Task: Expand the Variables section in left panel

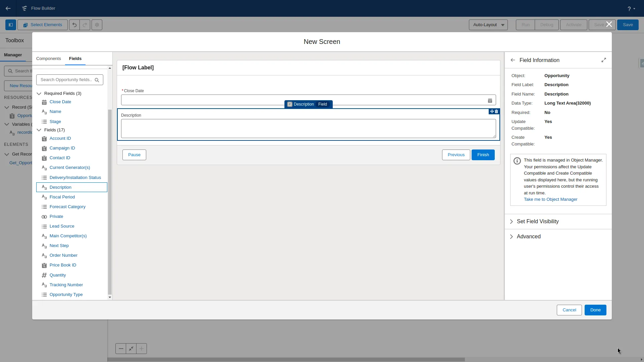Action: tap(7, 124)
